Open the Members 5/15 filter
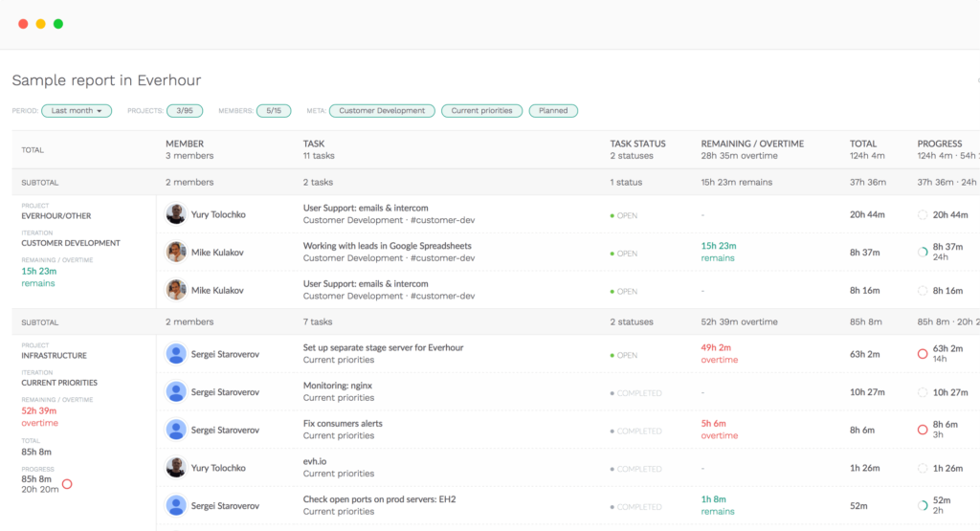Image resolution: width=980 pixels, height=531 pixels. (x=273, y=111)
